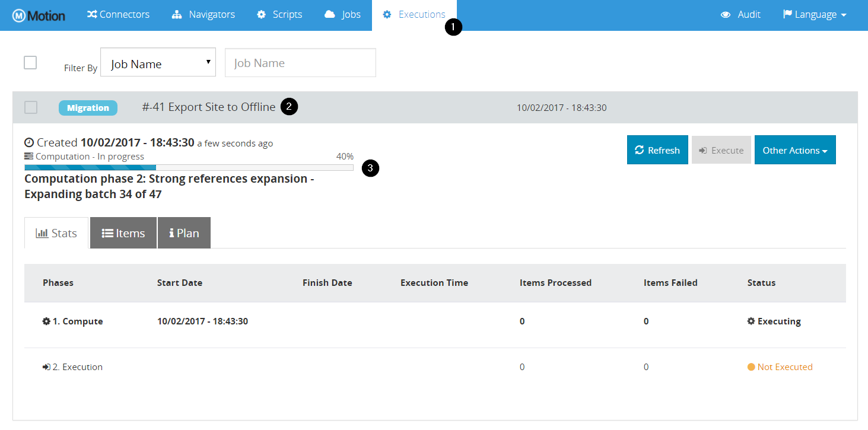Click the arrow icon beside '2. Execution'
The image size is (868, 430).
coord(46,367)
